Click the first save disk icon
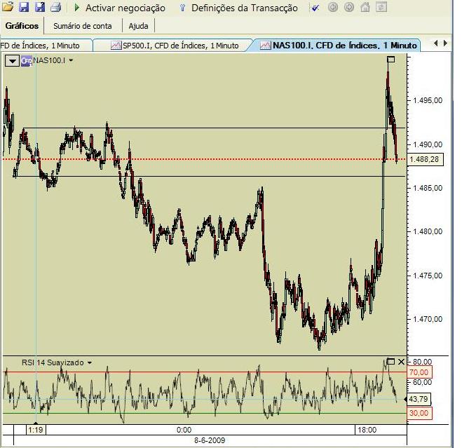The width and height of the screenshot is (476, 448). (x=24, y=6)
